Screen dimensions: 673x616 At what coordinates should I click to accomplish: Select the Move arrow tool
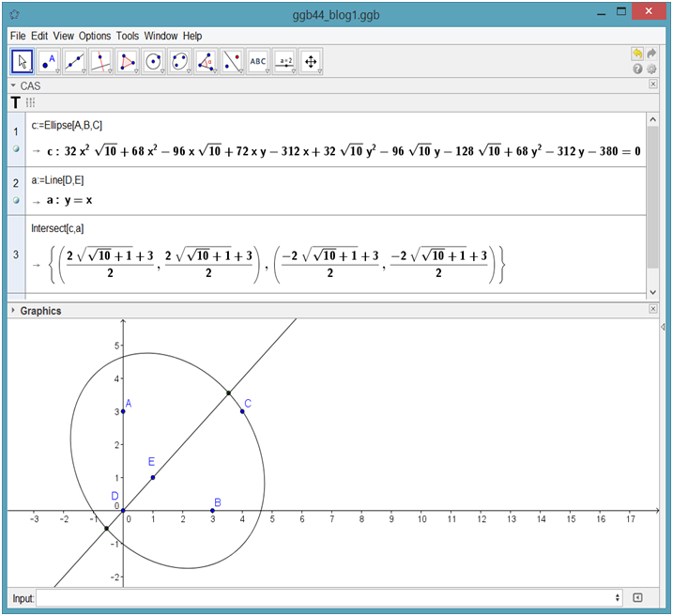pos(22,61)
